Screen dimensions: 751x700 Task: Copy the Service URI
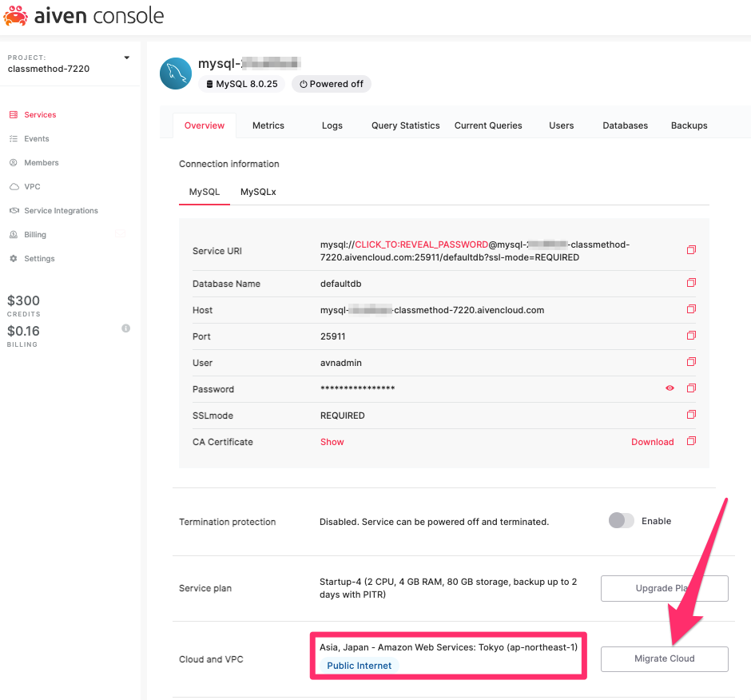pyautogui.click(x=691, y=249)
